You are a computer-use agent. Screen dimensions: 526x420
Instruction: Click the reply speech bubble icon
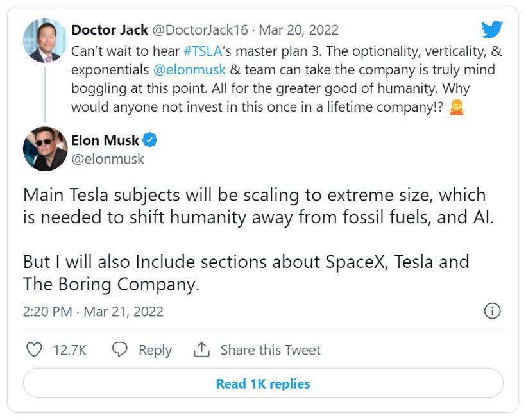120,349
